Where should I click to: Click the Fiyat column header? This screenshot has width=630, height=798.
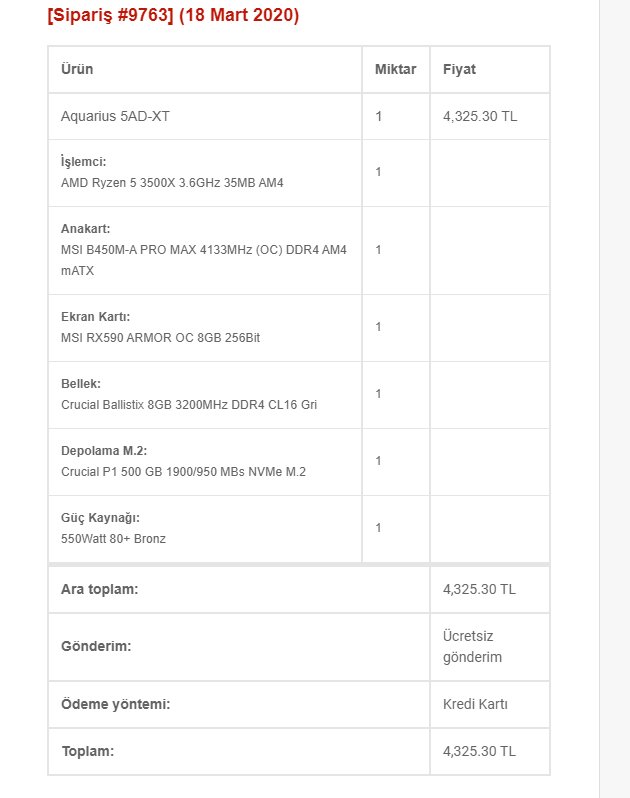click(x=459, y=69)
